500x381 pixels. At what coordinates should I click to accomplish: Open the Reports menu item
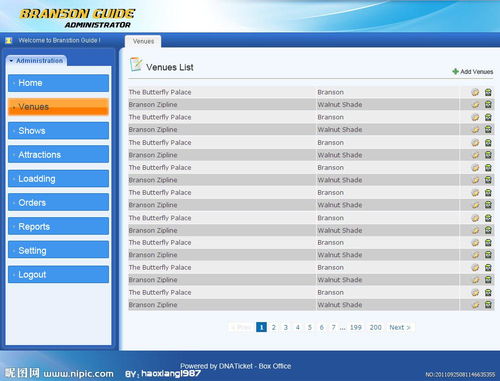pos(58,226)
